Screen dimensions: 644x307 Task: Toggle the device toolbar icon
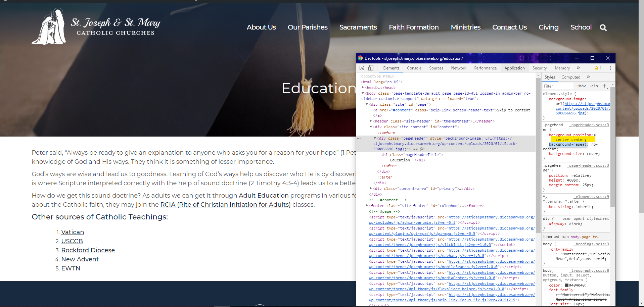coord(371,68)
